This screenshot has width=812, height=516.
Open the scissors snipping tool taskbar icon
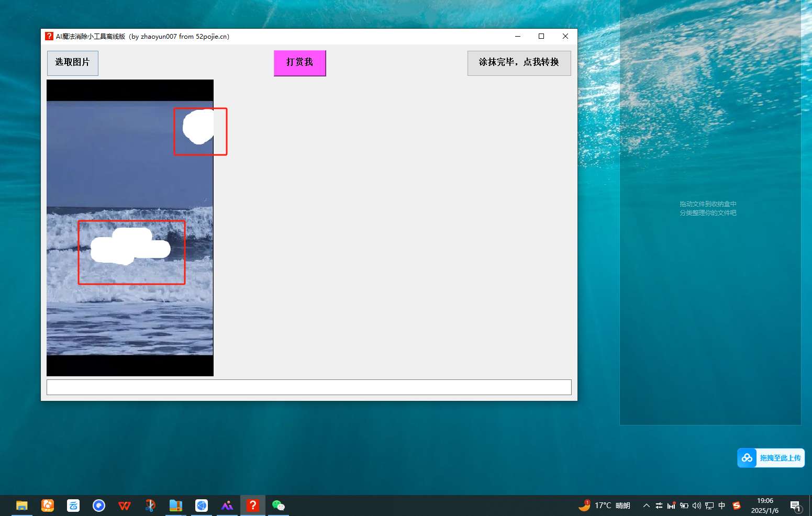tap(150, 506)
